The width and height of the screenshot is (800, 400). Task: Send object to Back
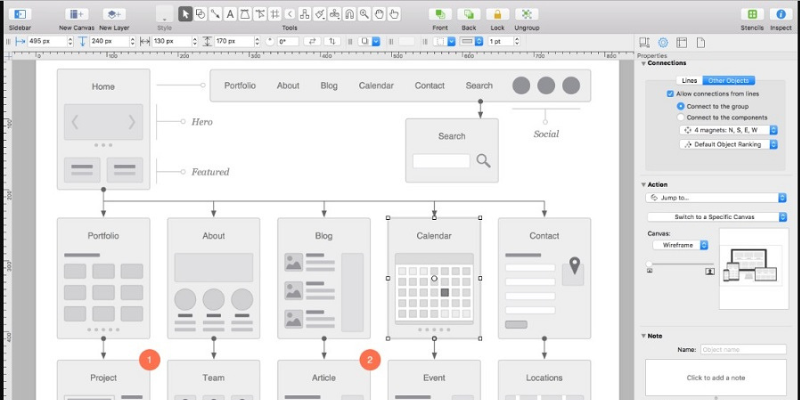469,14
